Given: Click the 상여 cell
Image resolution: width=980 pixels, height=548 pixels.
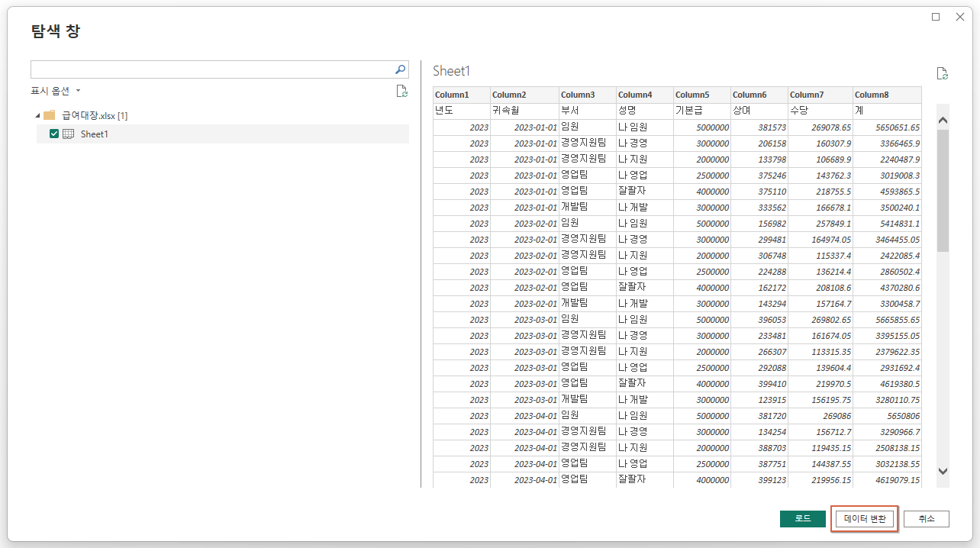Looking at the screenshot, I should coord(759,111).
